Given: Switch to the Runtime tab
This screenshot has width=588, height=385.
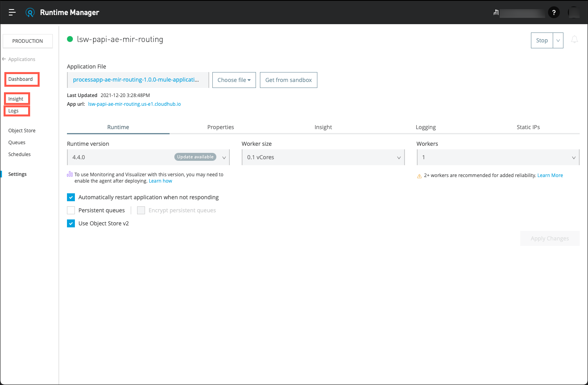Looking at the screenshot, I should click(x=118, y=127).
